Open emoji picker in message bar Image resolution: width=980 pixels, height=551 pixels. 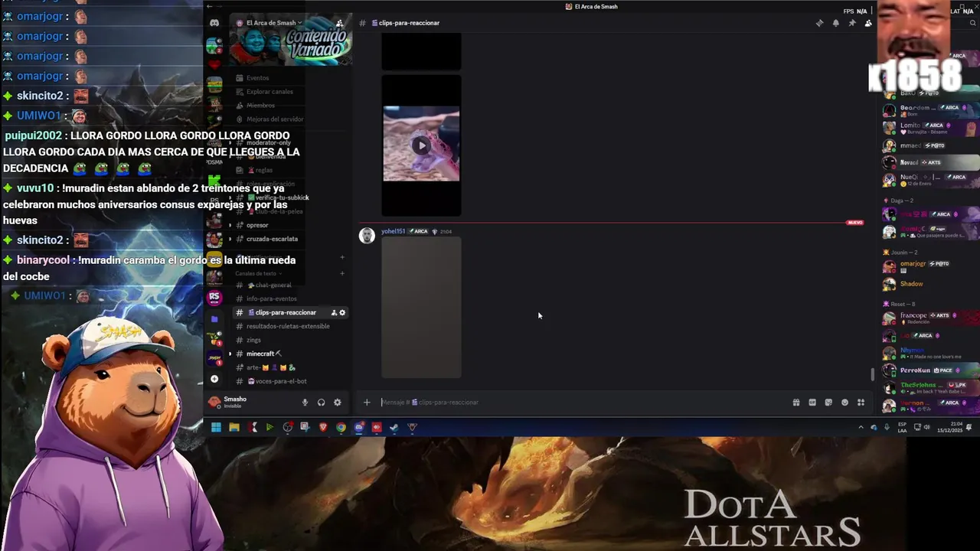coord(844,403)
